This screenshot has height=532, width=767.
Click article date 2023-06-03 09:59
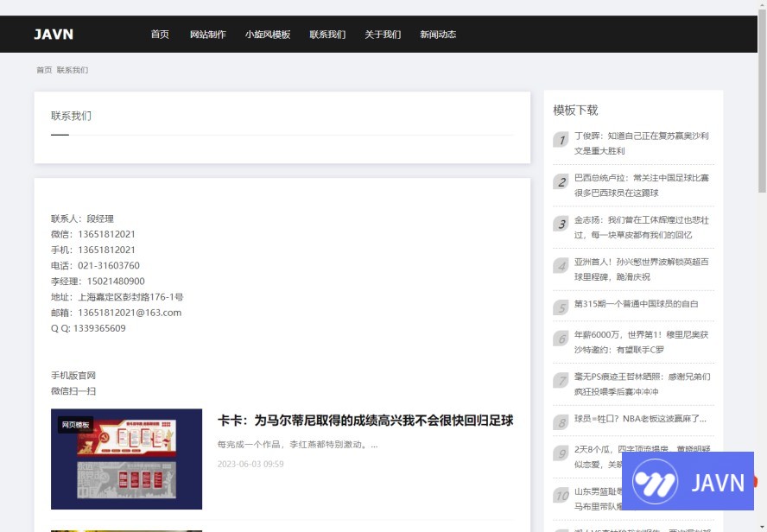[250, 464]
